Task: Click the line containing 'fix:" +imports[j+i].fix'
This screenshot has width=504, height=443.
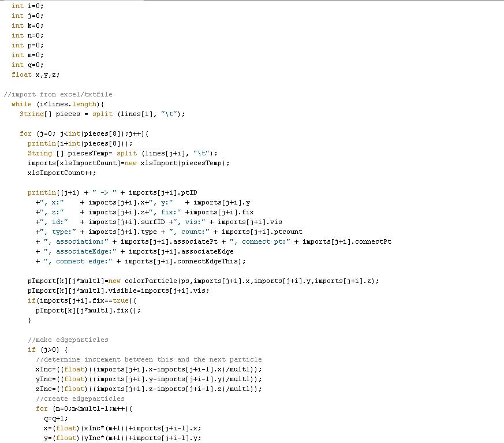Action: coord(145,212)
